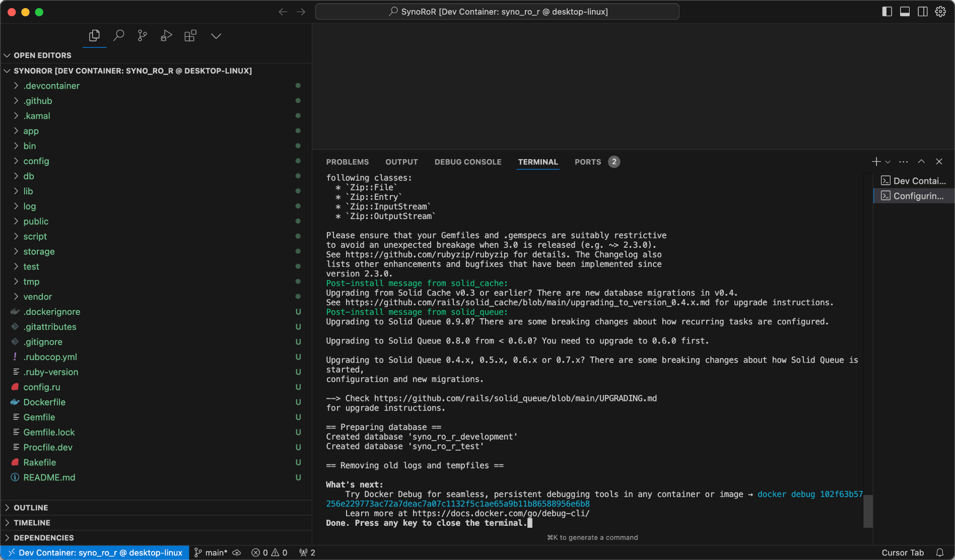This screenshot has height=560, width=955.
Task: Expand the vendor folder
Action: pos(156,297)
